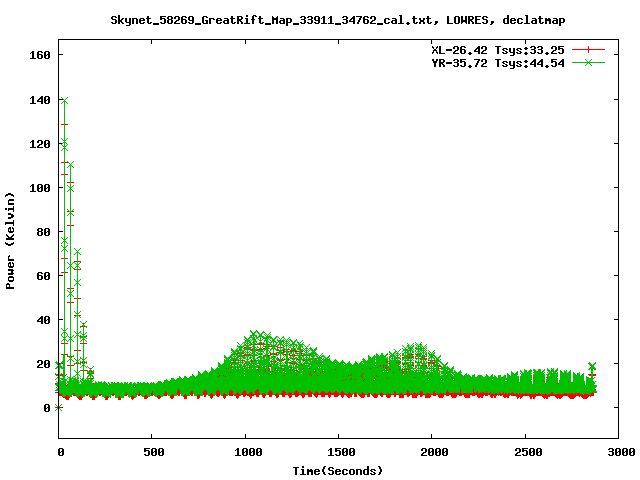640x480 pixels.
Task: Click the y-axis tick label 140
Action: [40, 100]
